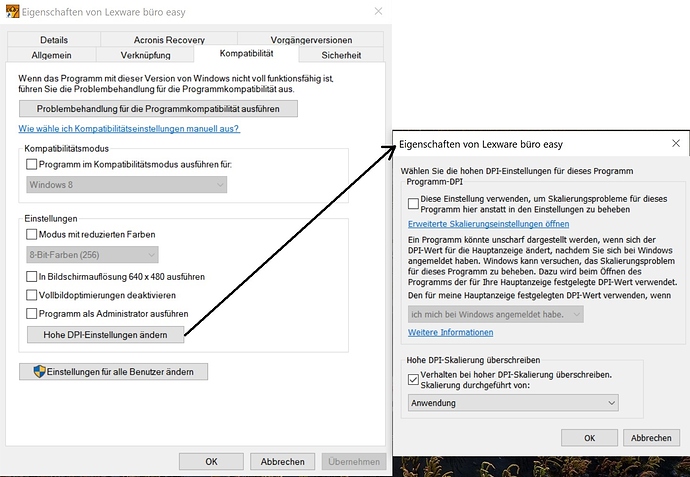Switch to the Allgemein tab
The image size is (690, 477).
[x=51, y=55]
